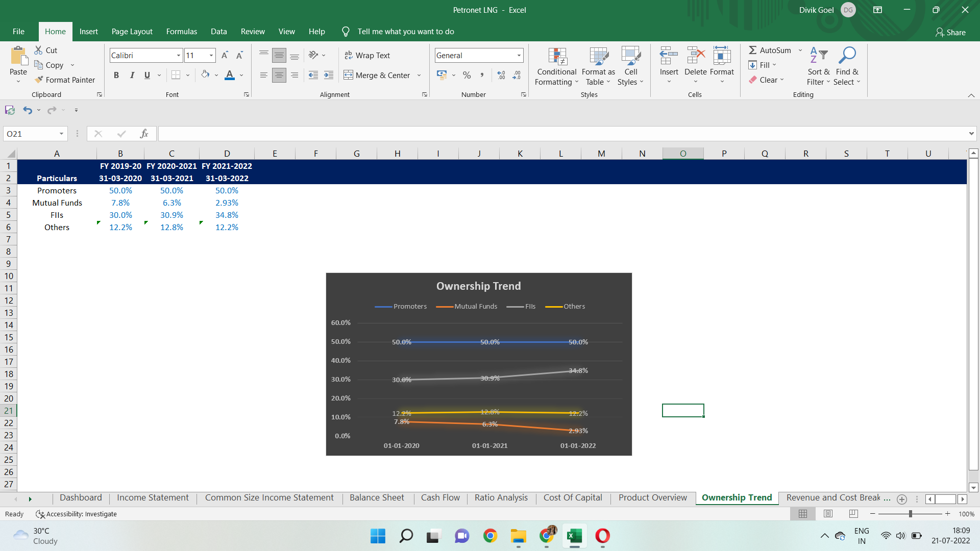This screenshot has height=551, width=980.
Task: Decrease font size with smaller A icon
Action: pyautogui.click(x=239, y=55)
